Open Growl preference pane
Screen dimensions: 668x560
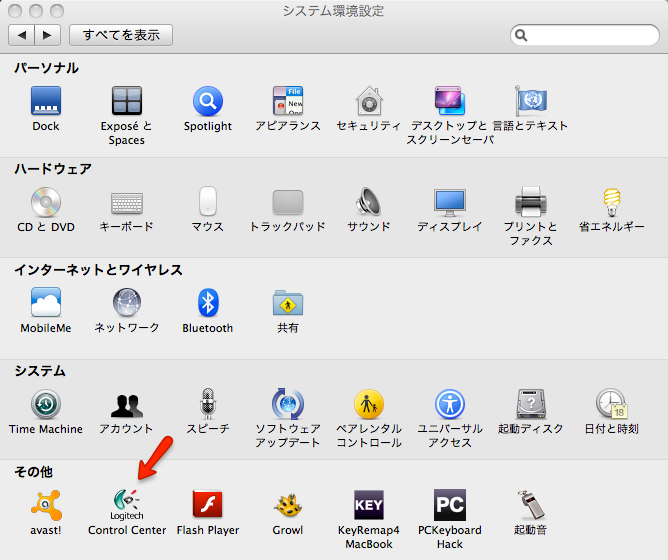pos(288,505)
